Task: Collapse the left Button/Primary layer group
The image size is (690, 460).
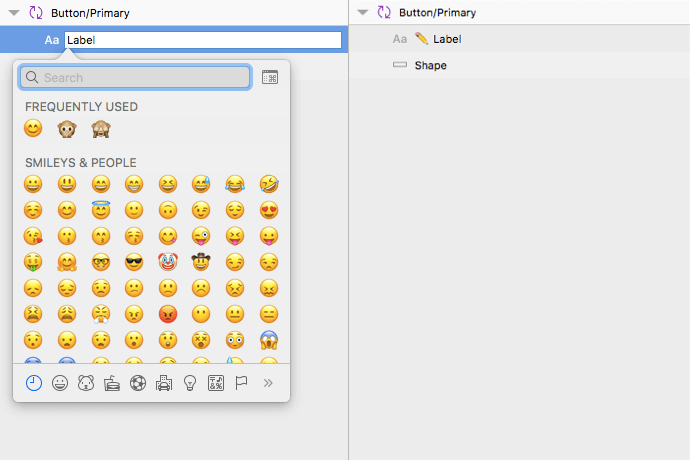Action: (x=14, y=13)
